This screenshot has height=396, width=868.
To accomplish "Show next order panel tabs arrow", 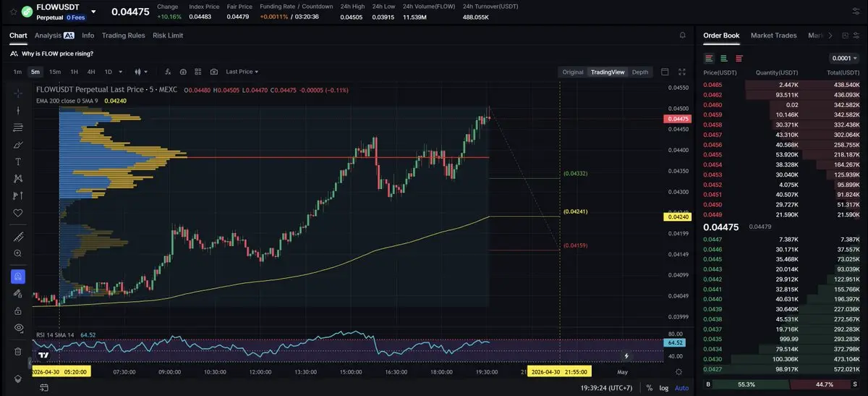I will tap(830, 35).
